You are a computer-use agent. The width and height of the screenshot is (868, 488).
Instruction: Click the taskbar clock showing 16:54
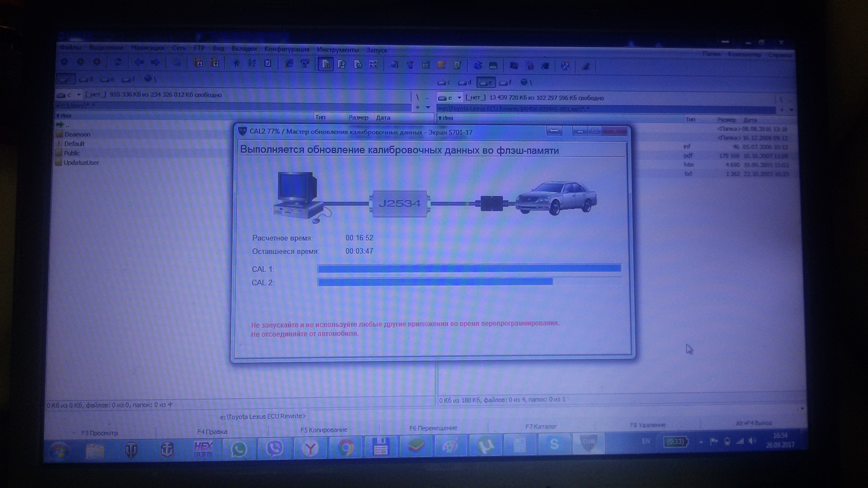coord(780,440)
